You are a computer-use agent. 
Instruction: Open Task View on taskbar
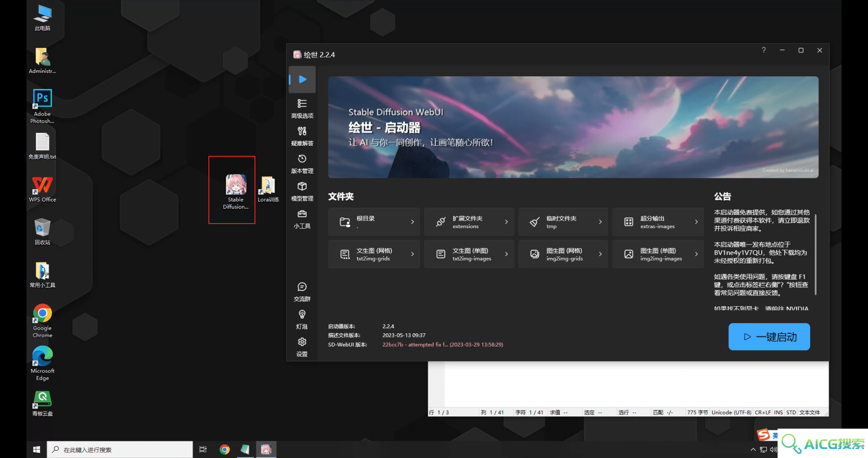point(203,449)
